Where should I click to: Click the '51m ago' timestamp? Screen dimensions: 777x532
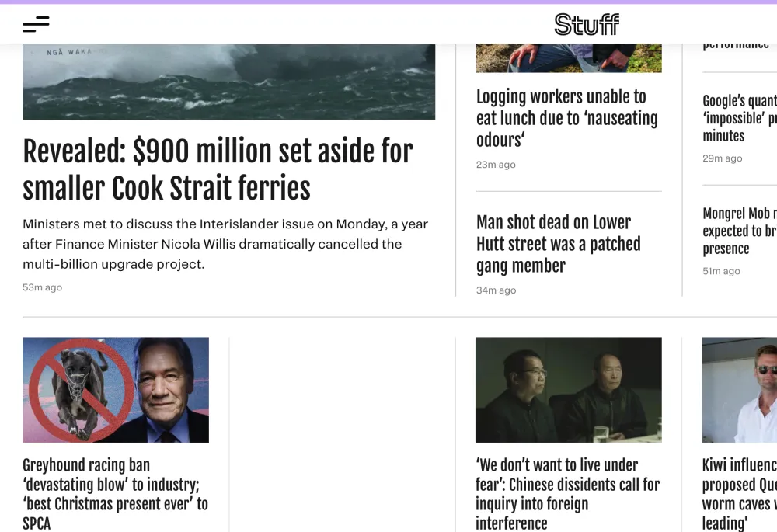pos(721,271)
